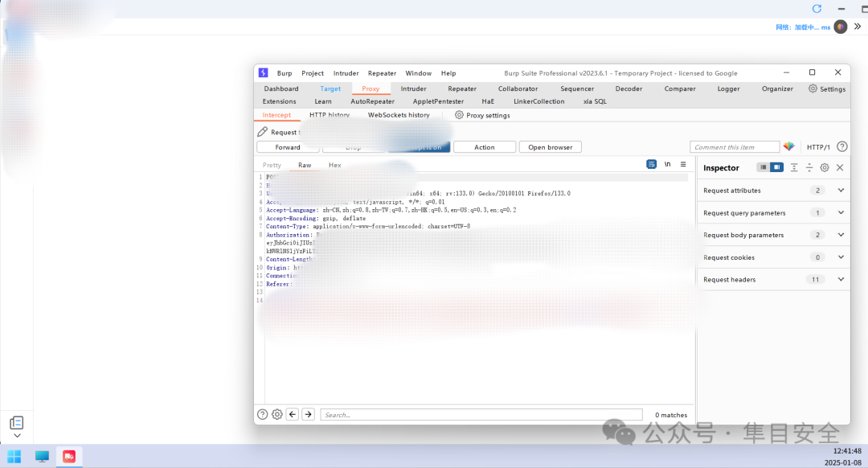Go to the Collaborator tab
The width and height of the screenshot is (868, 468).
point(518,88)
